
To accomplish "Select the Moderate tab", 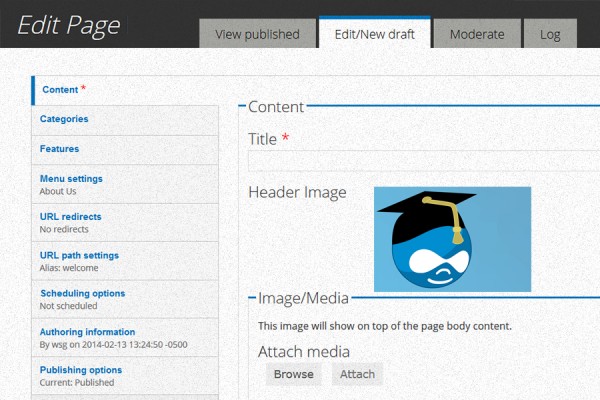I will [477, 34].
